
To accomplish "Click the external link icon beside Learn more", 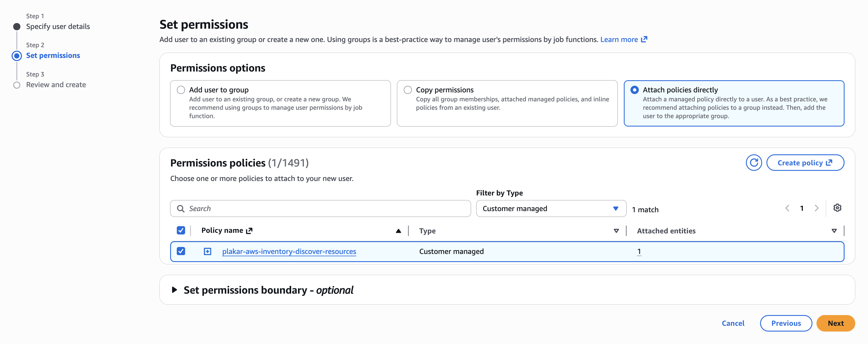I will 644,39.
